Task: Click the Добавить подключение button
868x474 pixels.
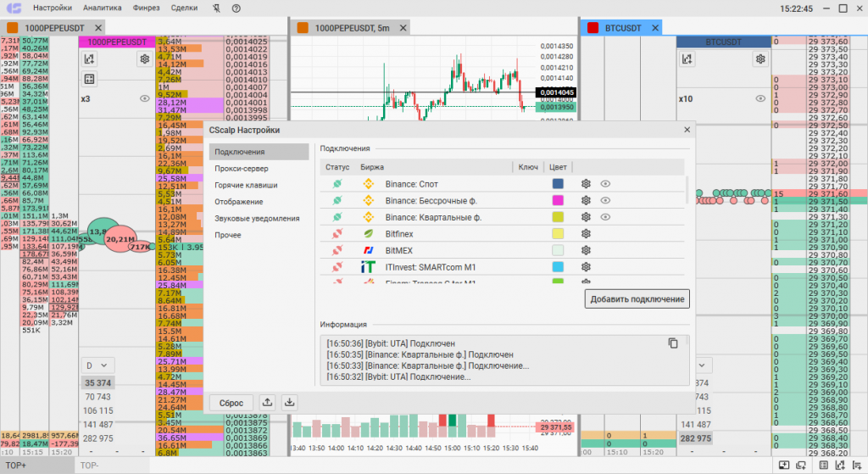Action: pyautogui.click(x=637, y=299)
